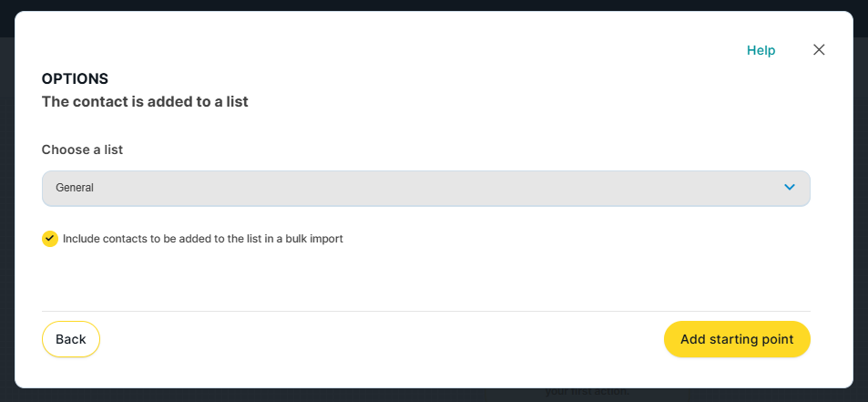
Task: Click the chevron arrow in the list dropdown
Action: pyautogui.click(x=790, y=188)
